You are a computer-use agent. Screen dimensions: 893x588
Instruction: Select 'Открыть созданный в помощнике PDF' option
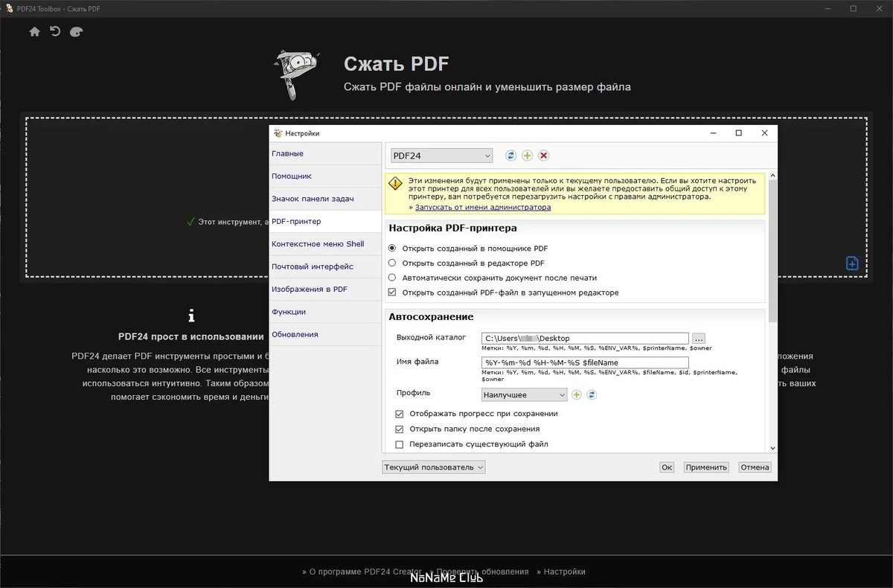pos(392,249)
